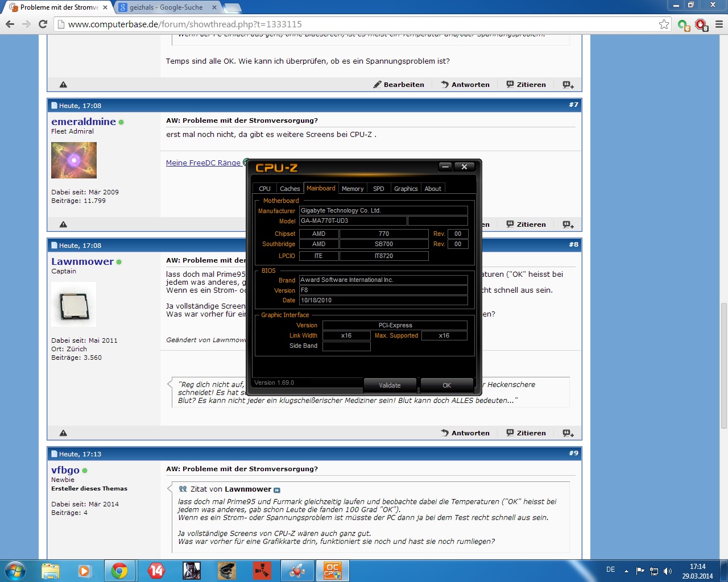Click the Validate button in CPU-Z
The width and height of the screenshot is (728, 582).
pyautogui.click(x=390, y=385)
